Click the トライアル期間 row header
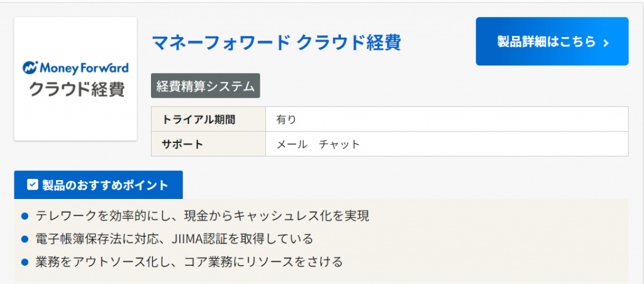Image resolution: width=644 pixels, height=284 pixels. [x=190, y=120]
